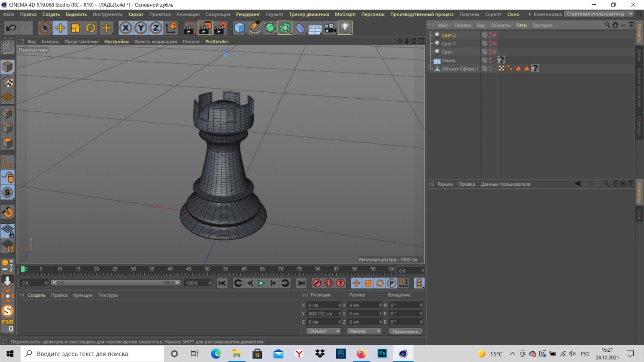Toggle the coordinate system icon
The image size is (644, 362).
point(171,28)
